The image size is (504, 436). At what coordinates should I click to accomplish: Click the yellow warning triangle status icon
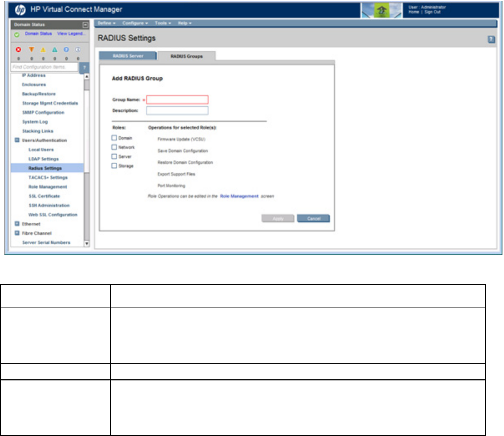click(43, 49)
